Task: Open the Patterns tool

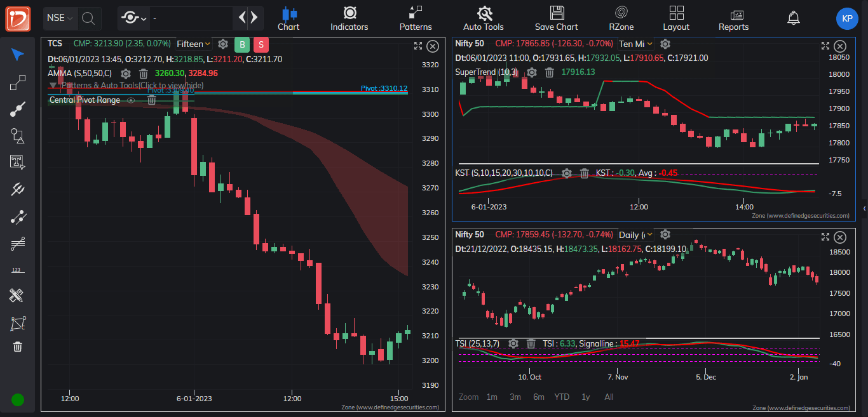Action: click(416, 18)
